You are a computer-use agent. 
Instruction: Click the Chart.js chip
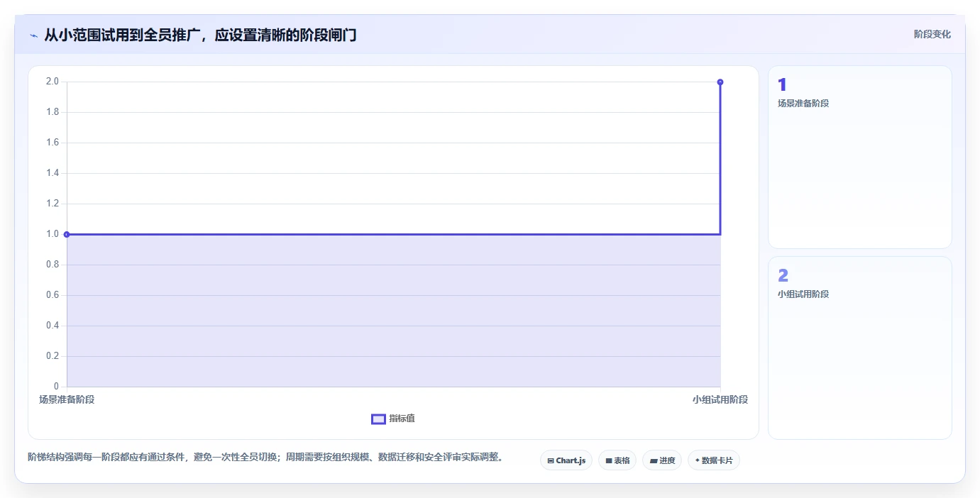(566, 460)
